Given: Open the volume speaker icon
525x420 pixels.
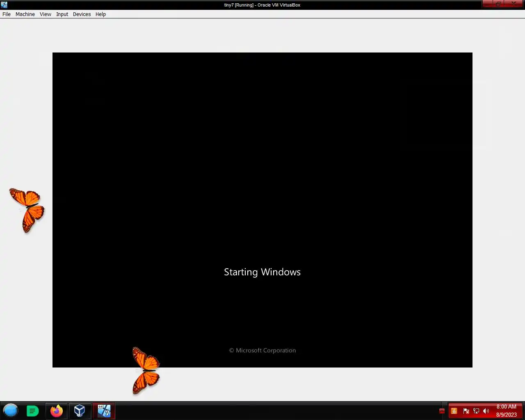Looking at the screenshot, I should tap(486, 411).
